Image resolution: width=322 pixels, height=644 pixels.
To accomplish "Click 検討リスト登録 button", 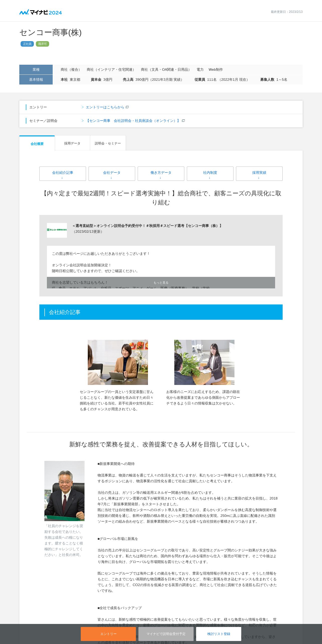I will (219, 634).
